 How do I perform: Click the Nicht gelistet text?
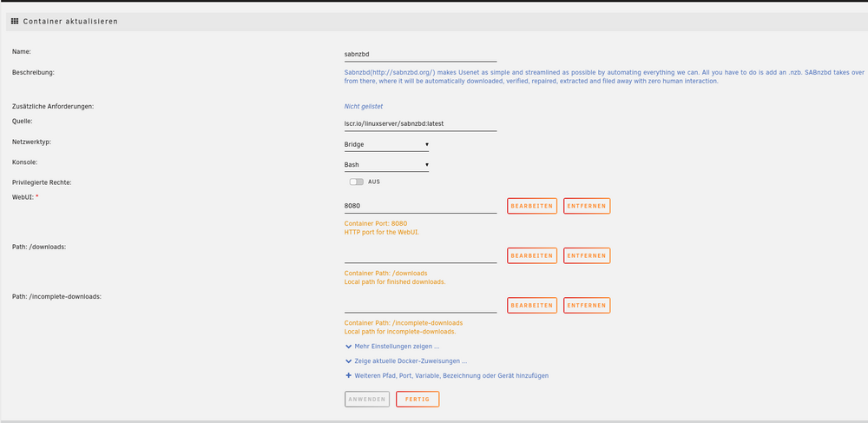364,106
